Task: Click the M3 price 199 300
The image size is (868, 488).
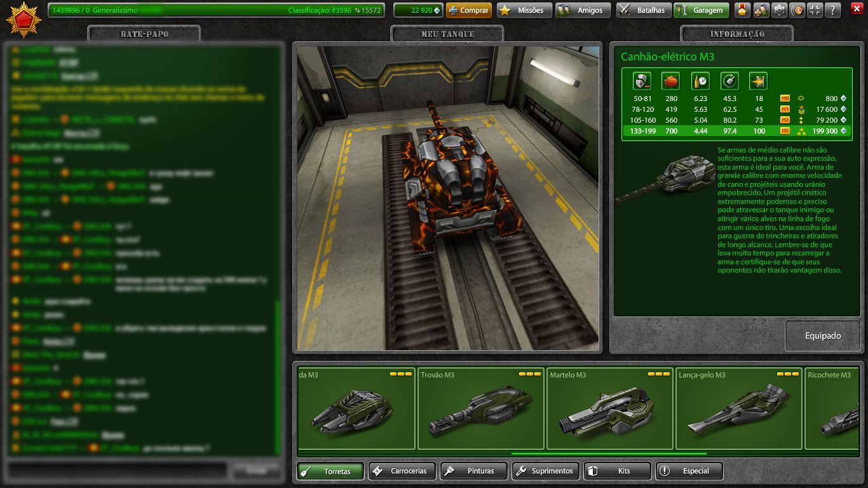Action: pos(825,131)
